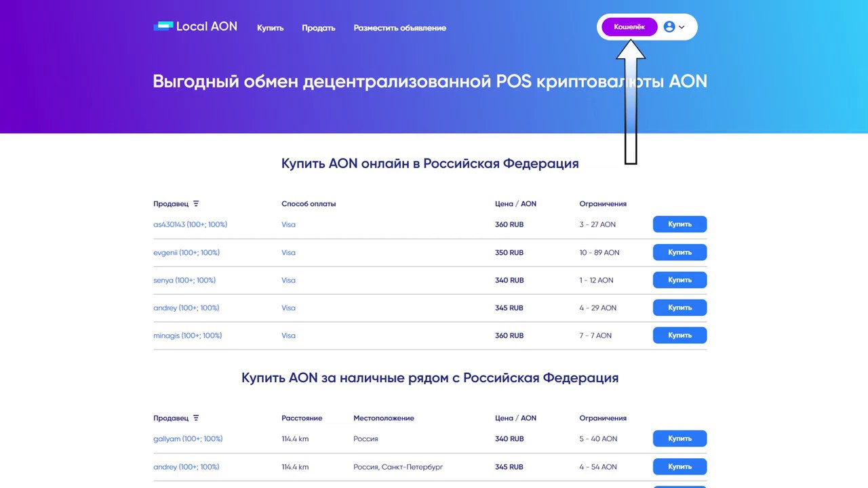Image resolution: width=868 pixels, height=488 pixels.
Task: Click Купить for seller as430143
Action: 679,224
